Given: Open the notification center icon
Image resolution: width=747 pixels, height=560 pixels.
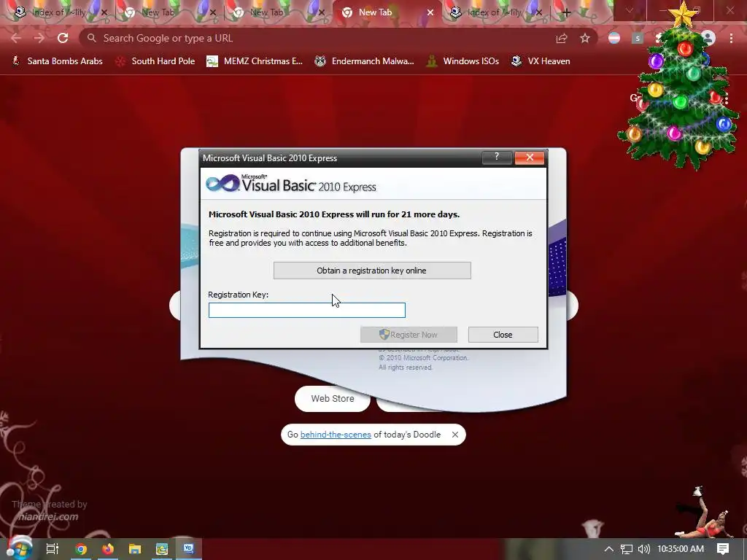Looking at the screenshot, I should (x=723, y=549).
